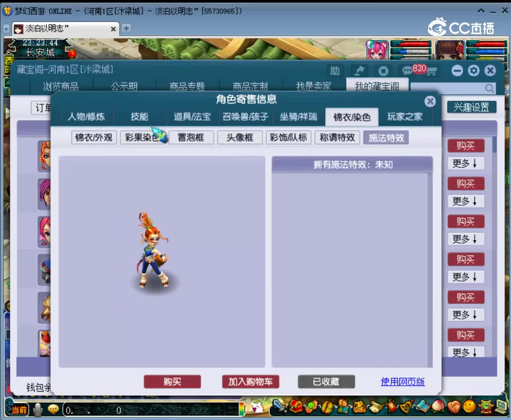Viewport: 511px width, 420px height.
Task: Open the shopping cart icon in header
Action: [x=432, y=71]
